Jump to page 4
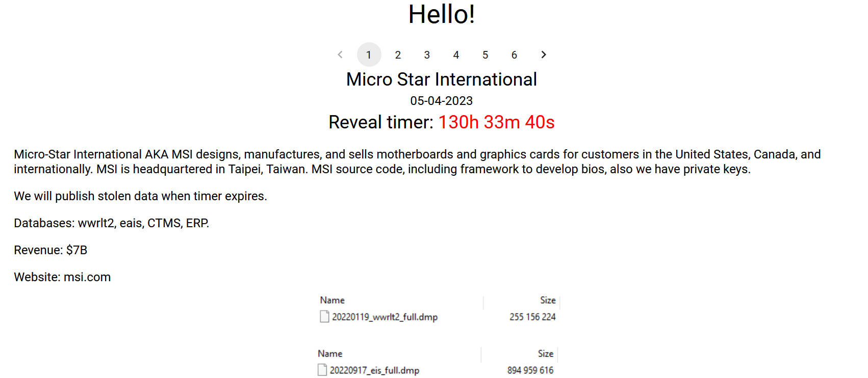The height and width of the screenshot is (378, 868). point(456,55)
